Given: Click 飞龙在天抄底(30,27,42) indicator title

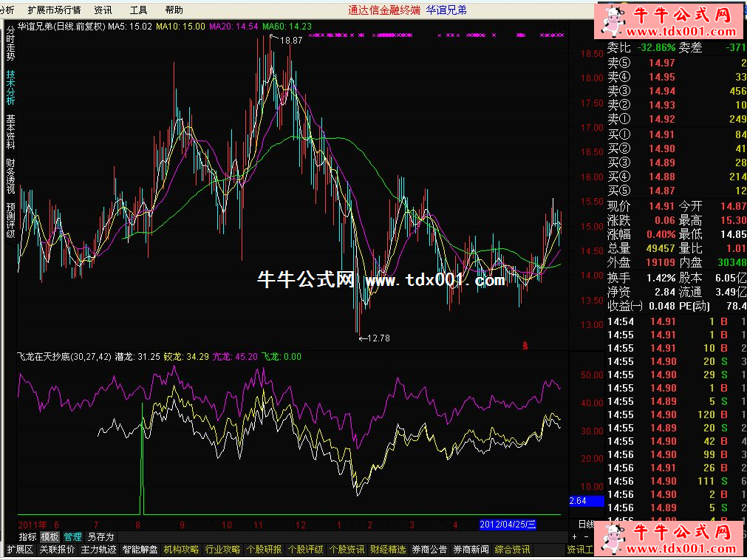Looking at the screenshot, I should coord(64,357).
